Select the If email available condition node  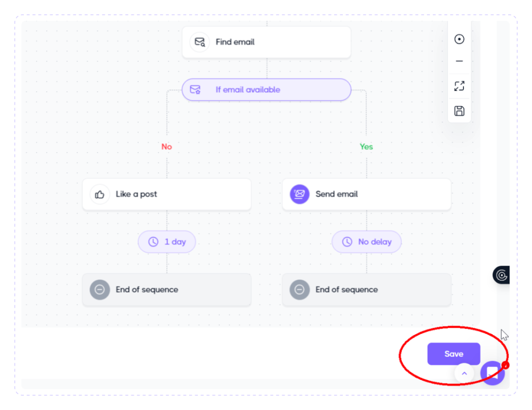click(x=267, y=89)
